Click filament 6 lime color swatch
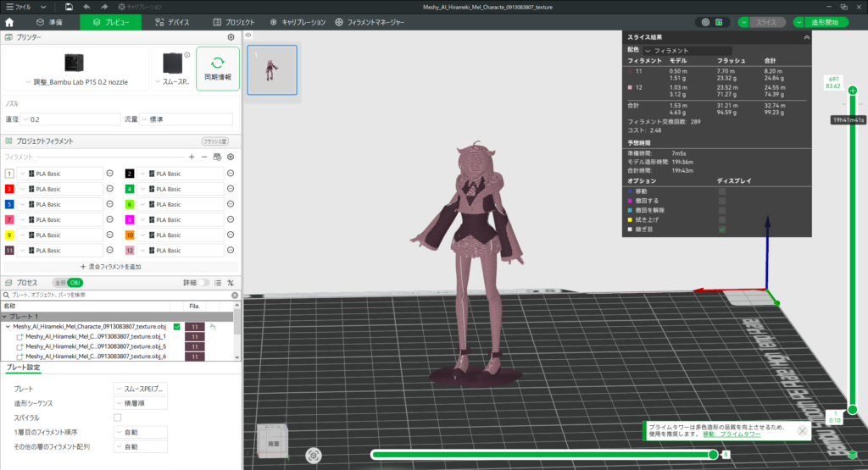Image resolution: width=868 pixels, height=470 pixels. click(130, 204)
